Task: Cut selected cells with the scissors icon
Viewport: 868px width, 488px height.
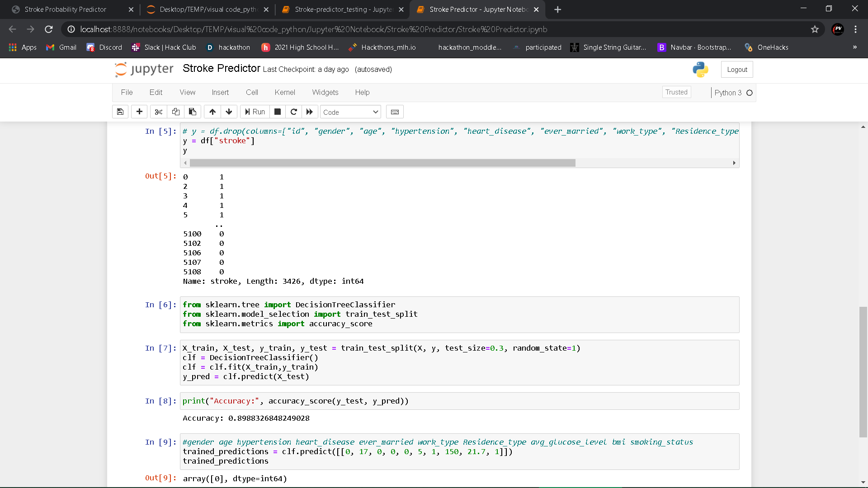Action: click(x=158, y=112)
